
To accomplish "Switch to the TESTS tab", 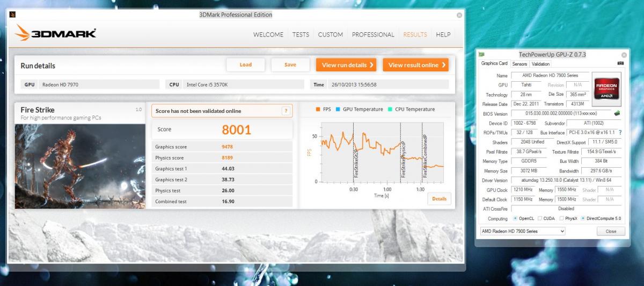I will tap(301, 34).
